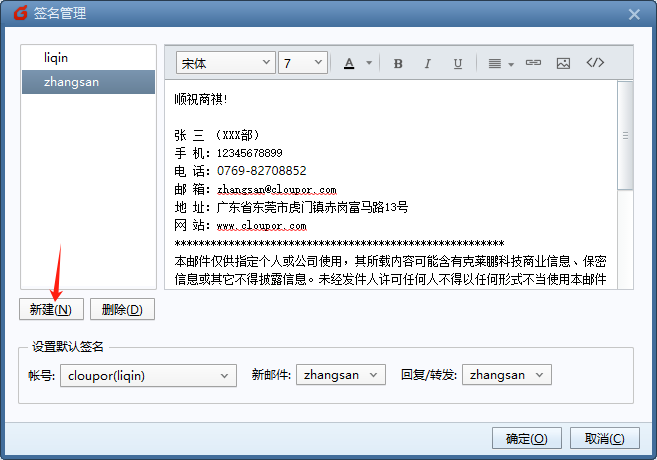Open the 帐号 account dropdown
This screenshot has height=460, width=657.
(x=147, y=375)
